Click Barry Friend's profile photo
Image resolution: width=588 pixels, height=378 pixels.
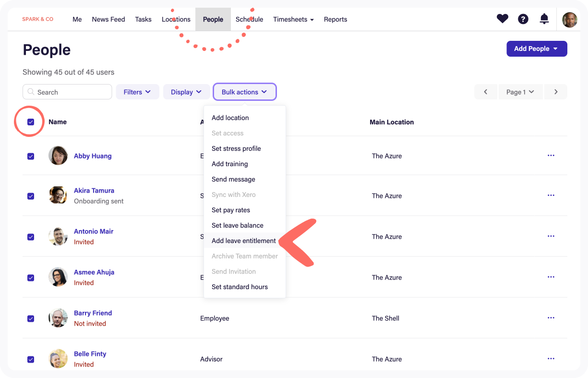point(58,318)
